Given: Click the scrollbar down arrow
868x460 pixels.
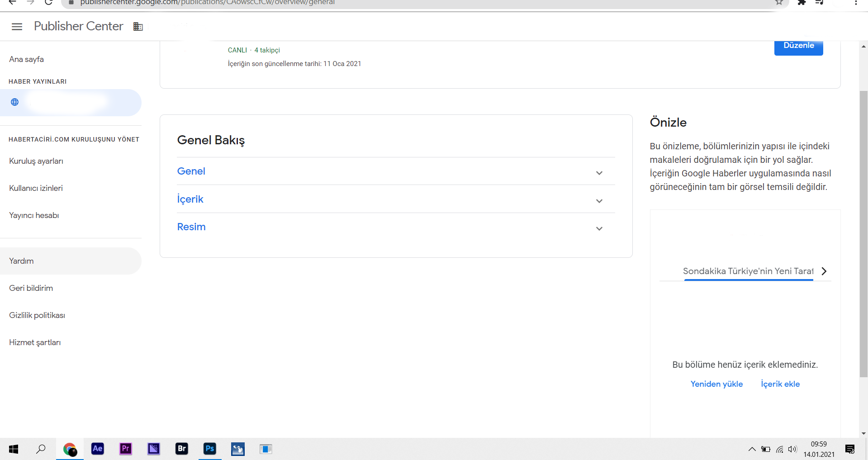Looking at the screenshot, I should coord(863,433).
